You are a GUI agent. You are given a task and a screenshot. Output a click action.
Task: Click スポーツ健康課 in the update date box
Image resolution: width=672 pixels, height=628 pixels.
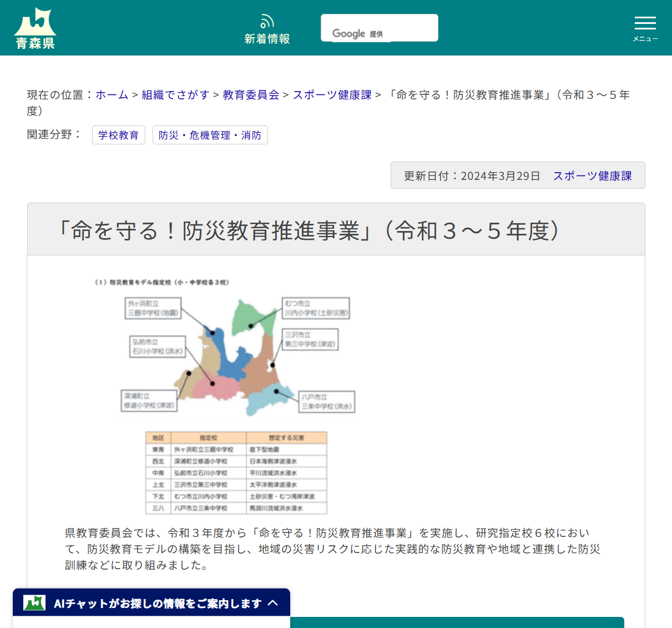coord(592,175)
